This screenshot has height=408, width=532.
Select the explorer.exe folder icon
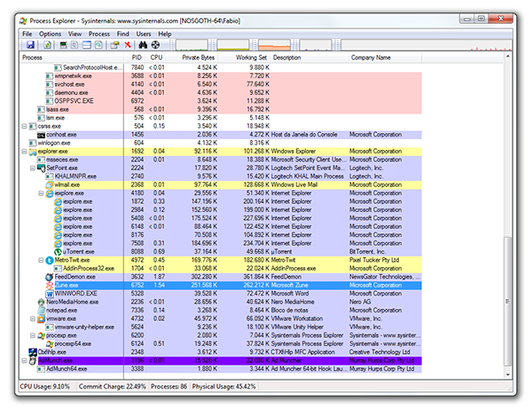(x=33, y=152)
